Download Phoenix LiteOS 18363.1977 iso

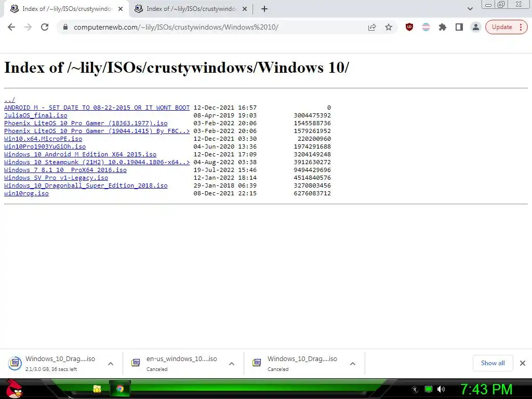click(x=86, y=123)
